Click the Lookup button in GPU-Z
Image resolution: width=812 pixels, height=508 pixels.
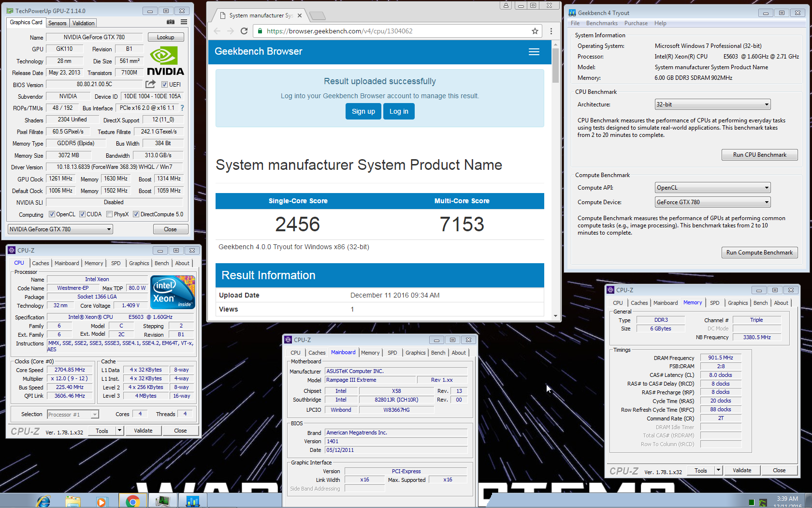point(165,37)
